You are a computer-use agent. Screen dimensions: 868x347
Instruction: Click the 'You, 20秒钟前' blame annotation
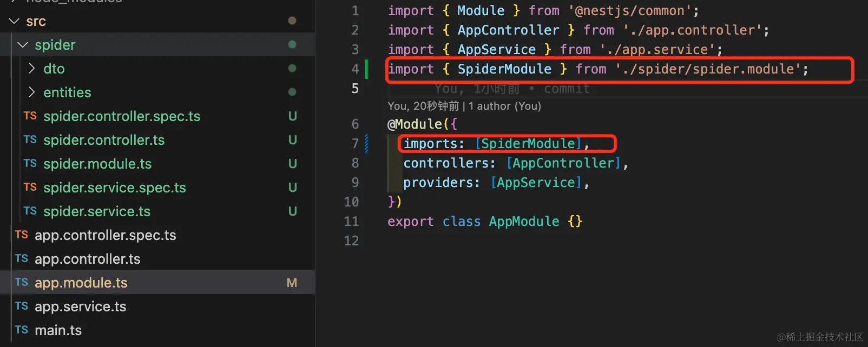tap(423, 106)
